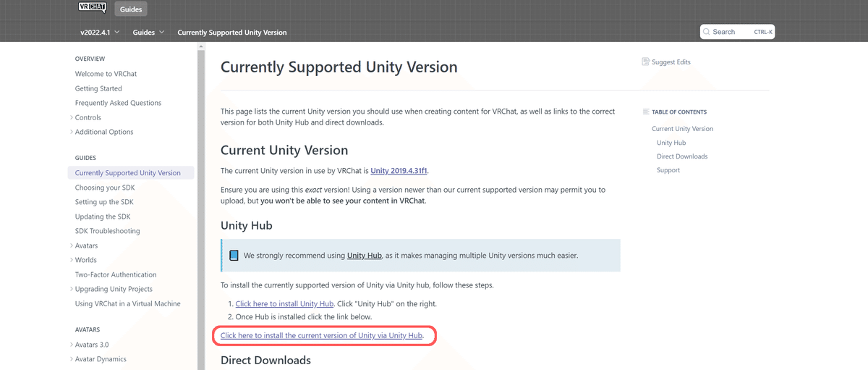The image size is (868, 370).
Task: Click here to install Unity Hub link
Action: pos(285,303)
